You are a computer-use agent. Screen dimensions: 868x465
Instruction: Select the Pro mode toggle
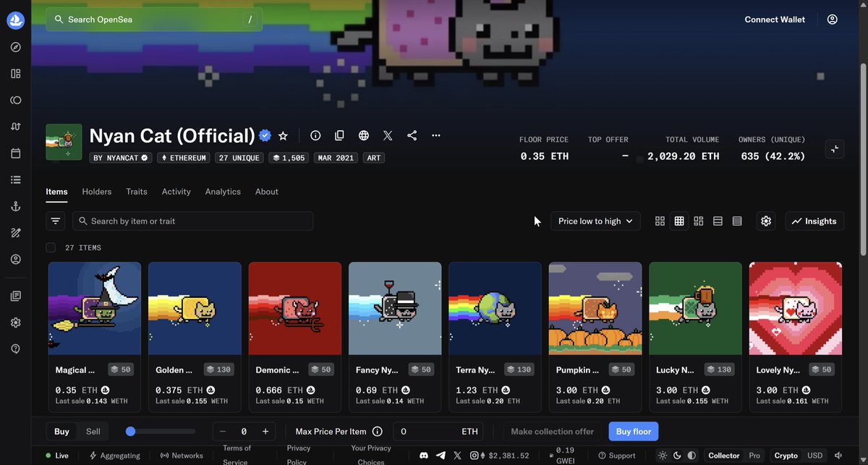pos(754,456)
